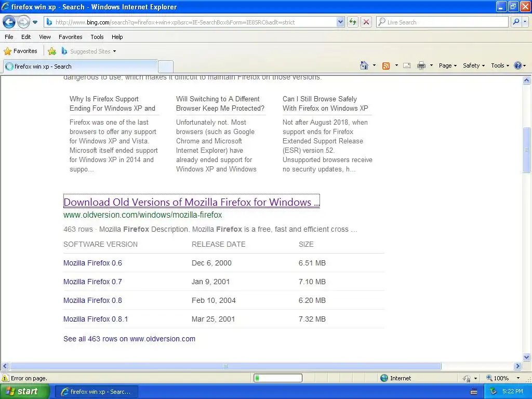Click the Error on page warning icon

5,378
